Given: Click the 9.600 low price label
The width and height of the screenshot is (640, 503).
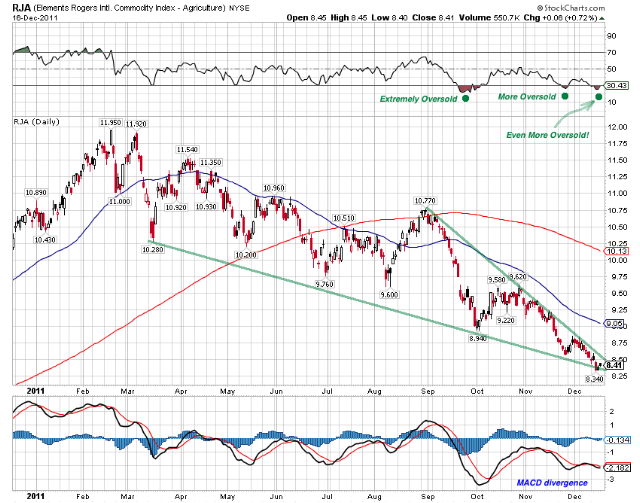Looking at the screenshot, I should point(389,294).
